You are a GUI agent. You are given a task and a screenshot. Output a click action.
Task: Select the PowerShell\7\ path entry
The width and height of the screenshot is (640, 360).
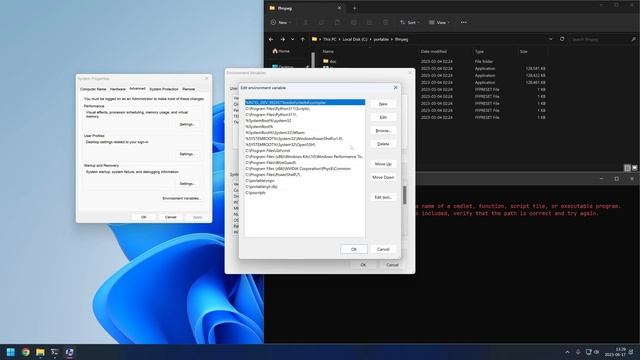(x=305, y=175)
